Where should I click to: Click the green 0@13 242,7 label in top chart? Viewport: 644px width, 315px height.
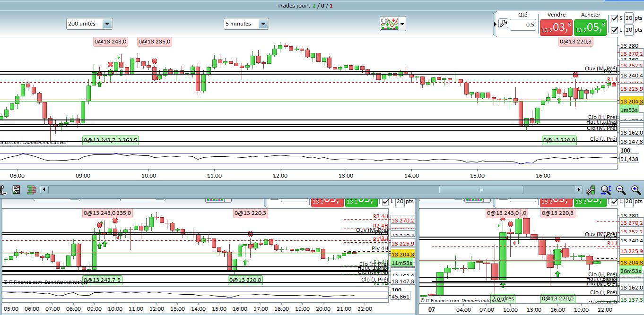click(100, 140)
